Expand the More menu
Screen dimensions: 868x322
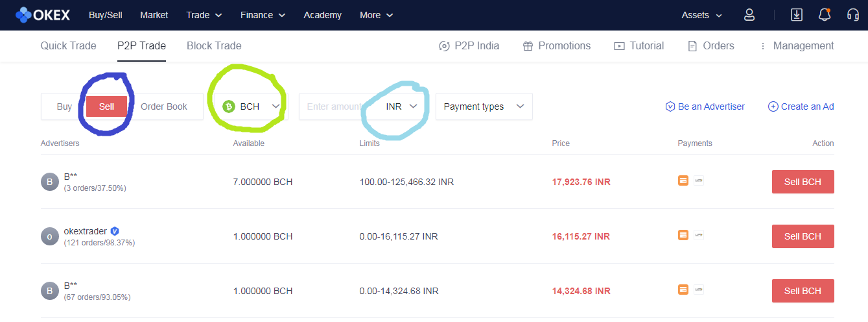coord(376,15)
